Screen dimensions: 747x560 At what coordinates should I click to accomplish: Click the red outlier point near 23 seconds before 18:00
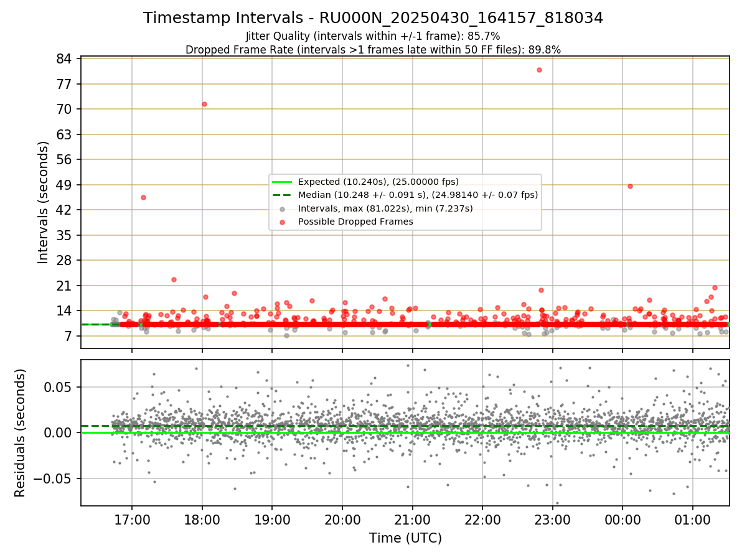tap(174, 279)
